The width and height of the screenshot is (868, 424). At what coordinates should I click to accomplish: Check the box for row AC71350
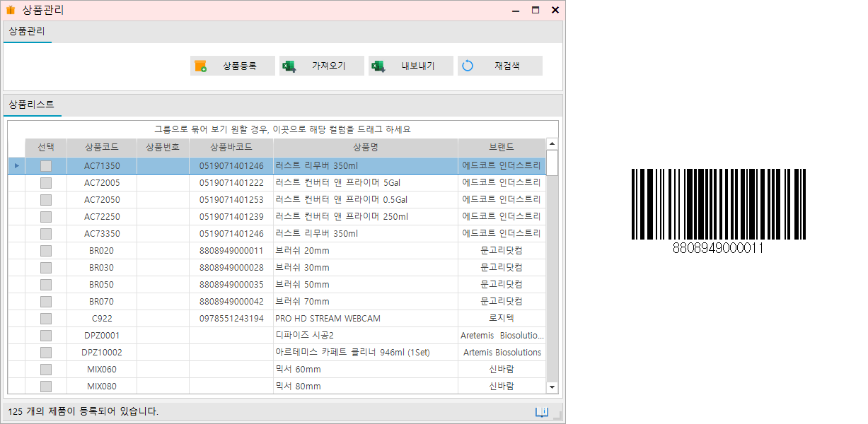tap(46, 166)
